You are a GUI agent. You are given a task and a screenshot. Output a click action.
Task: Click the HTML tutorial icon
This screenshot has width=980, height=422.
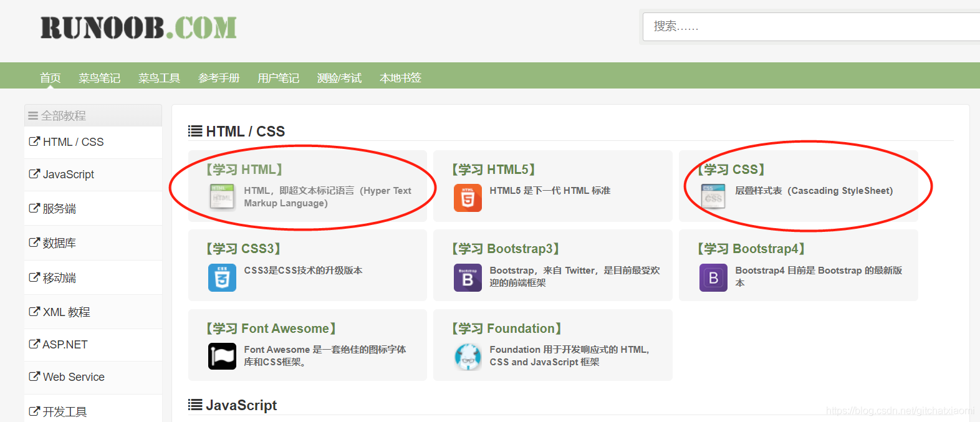click(x=222, y=197)
